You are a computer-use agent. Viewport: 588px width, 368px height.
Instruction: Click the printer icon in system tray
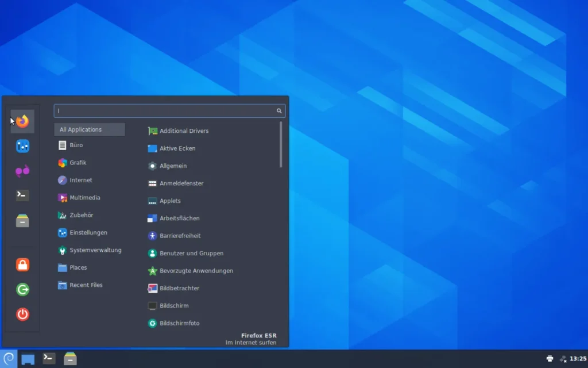point(550,359)
